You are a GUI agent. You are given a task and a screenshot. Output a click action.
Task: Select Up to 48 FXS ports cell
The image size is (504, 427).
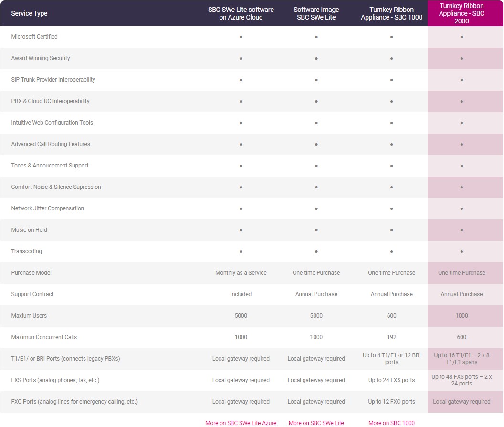pyautogui.click(x=462, y=380)
